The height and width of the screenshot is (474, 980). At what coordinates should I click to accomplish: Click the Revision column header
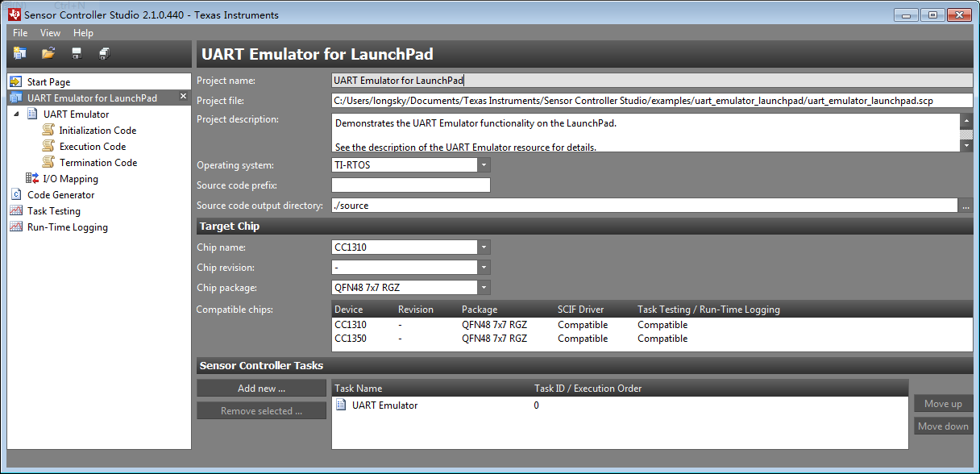[416, 310]
